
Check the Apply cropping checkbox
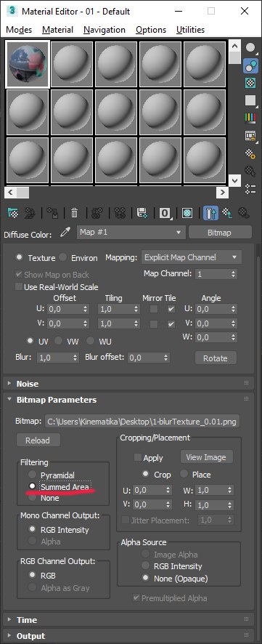click(x=138, y=457)
